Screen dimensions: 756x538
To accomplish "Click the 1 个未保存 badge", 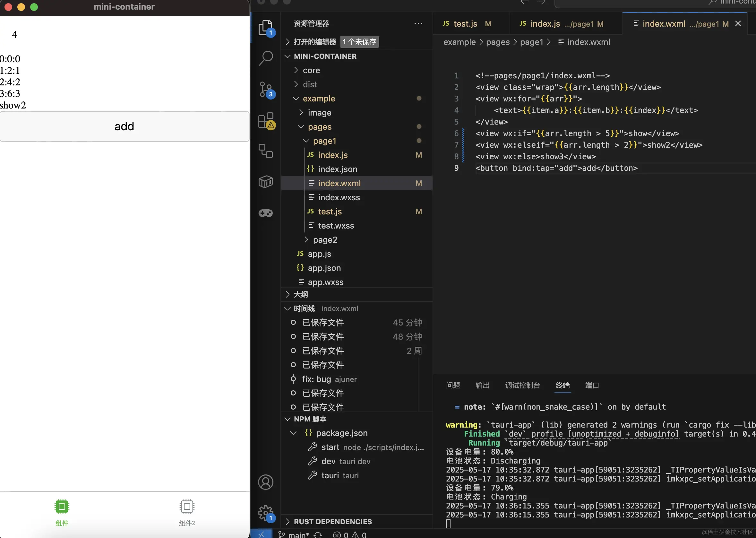I will [359, 42].
